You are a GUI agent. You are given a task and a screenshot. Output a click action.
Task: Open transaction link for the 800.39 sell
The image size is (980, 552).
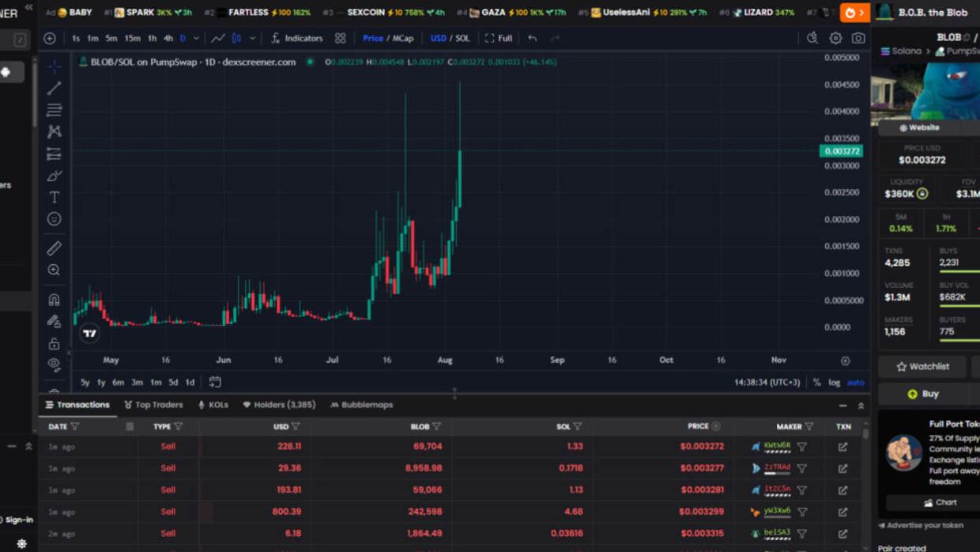point(842,512)
